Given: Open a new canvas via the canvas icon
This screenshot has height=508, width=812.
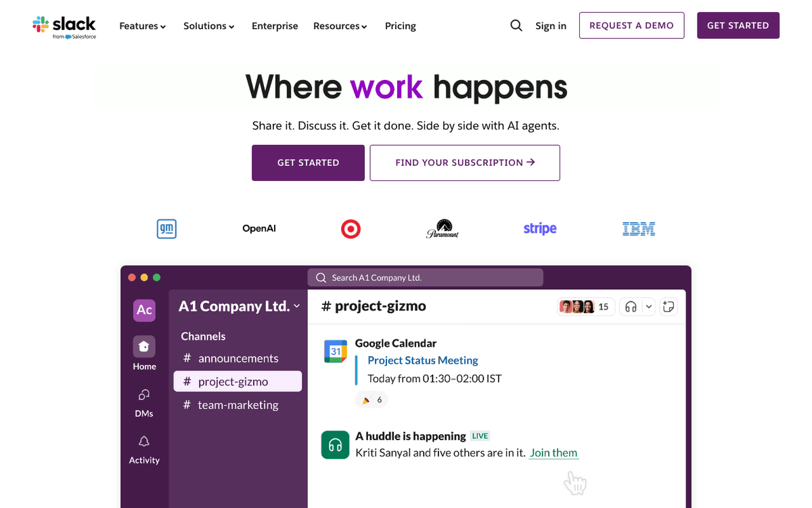Looking at the screenshot, I should (x=669, y=306).
